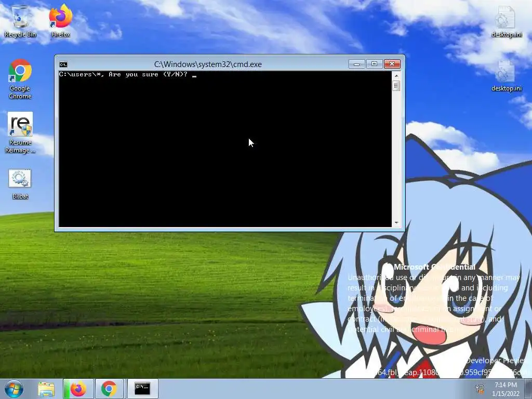The height and width of the screenshot is (399, 532).
Task: Select the Resume Reimage desktop shortcut
Action: 20,132
